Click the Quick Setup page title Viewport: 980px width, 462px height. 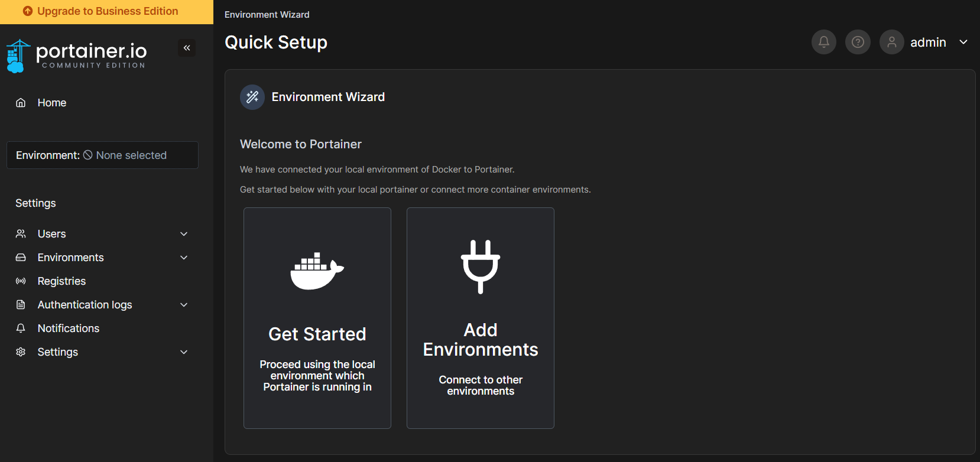[x=276, y=43]
